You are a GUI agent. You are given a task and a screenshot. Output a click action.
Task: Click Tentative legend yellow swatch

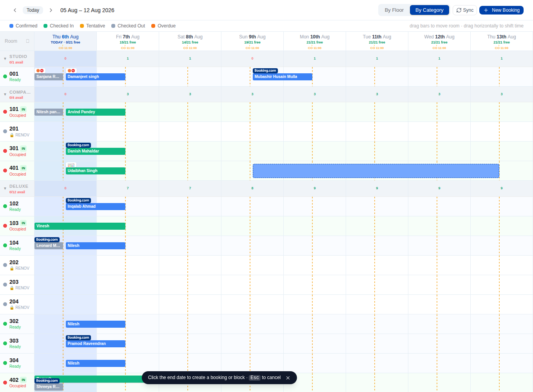(x=82, y=26)
